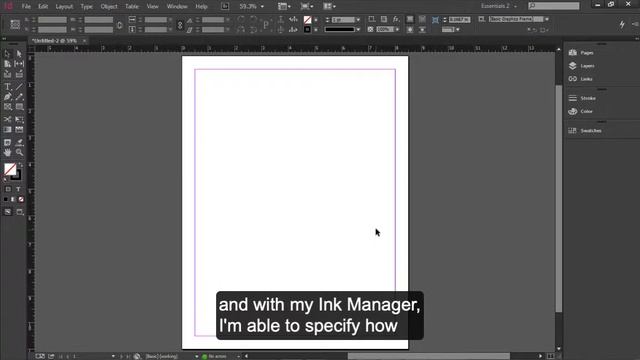Select the Direct Selection tool
Screen dimensions: 640x360
19,53
